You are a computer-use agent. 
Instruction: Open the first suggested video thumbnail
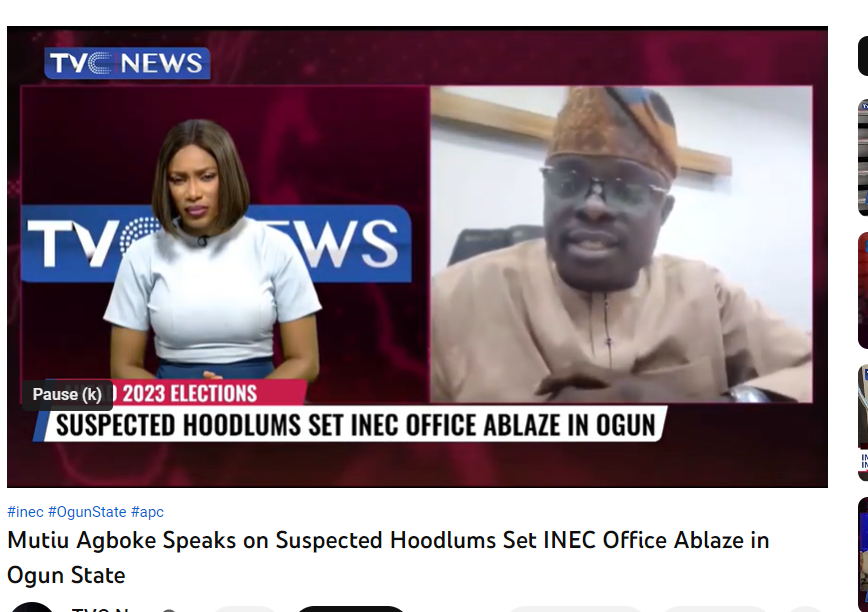click(x=863, y=158)
